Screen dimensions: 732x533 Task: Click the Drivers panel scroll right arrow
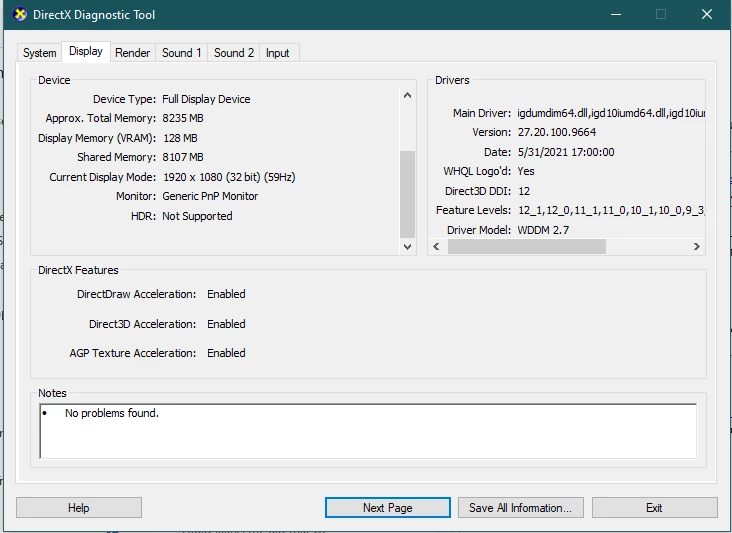point(697,246)
